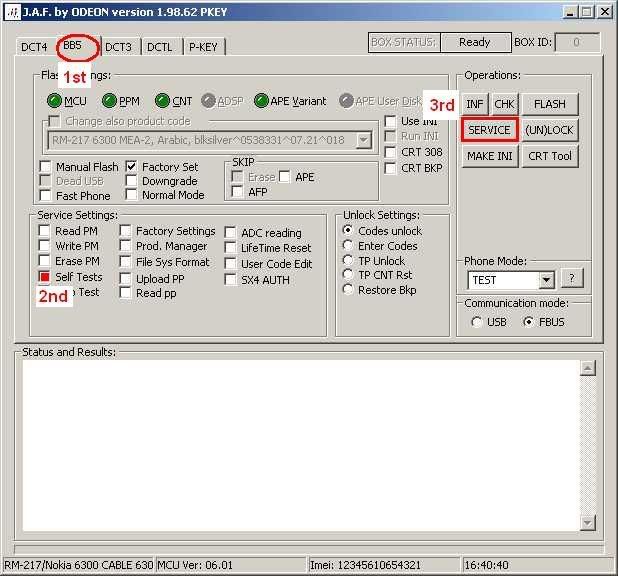Open the Phone Mode TEST dropdown

(546, 280)
